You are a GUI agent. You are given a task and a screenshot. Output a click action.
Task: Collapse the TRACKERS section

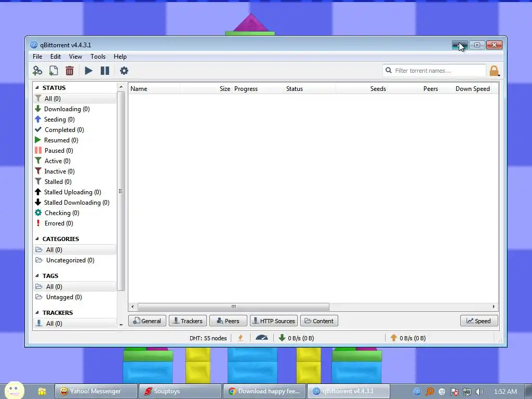coord(37,312)
